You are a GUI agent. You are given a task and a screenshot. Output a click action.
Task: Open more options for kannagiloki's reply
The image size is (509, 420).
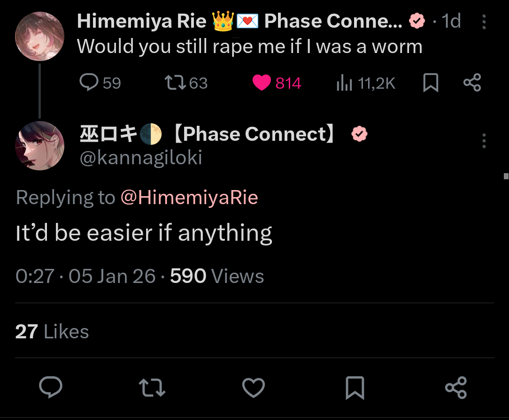click(484, 141)
